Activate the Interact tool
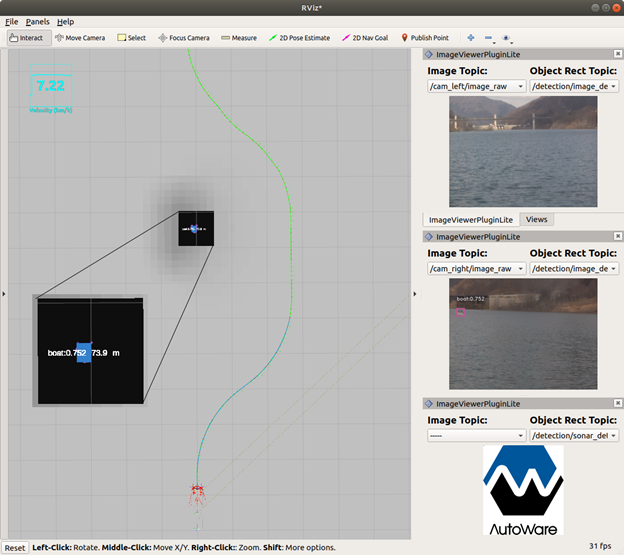This screenshot has height=555, width=624. coord(27,38)
